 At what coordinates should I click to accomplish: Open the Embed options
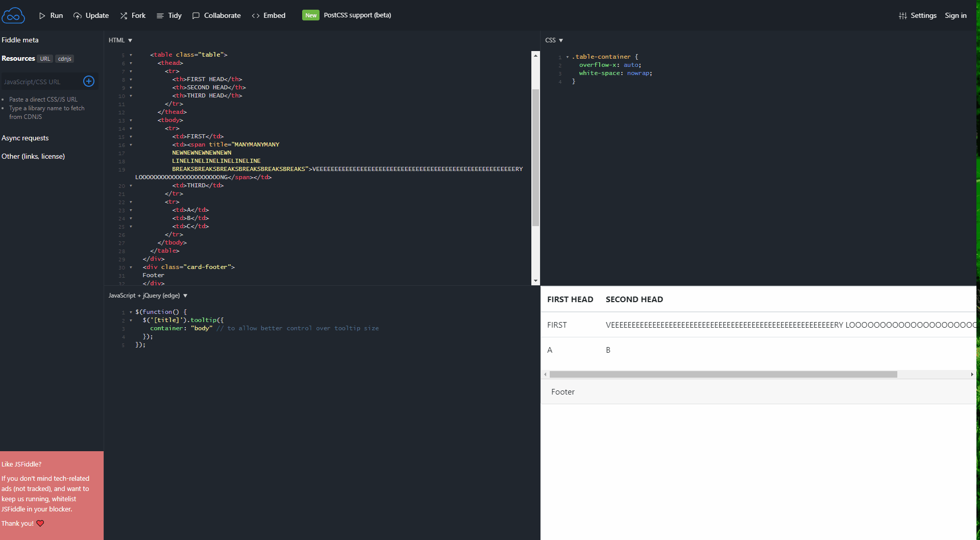(x=268, y=15)
